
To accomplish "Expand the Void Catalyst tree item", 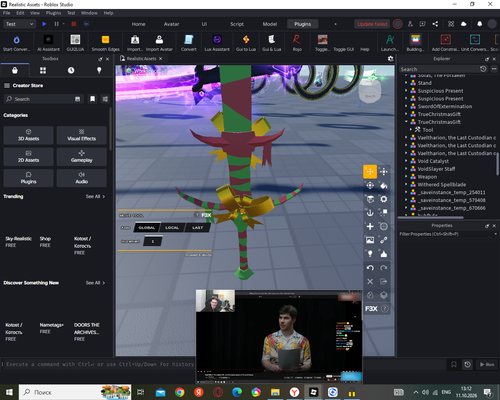I will [406, 161].
